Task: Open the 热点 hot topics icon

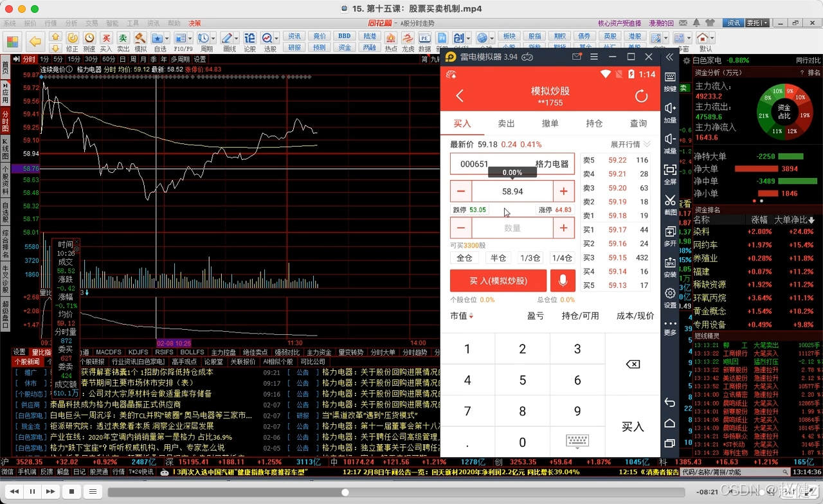Action: pyautogui.click(x=391, y=42)
